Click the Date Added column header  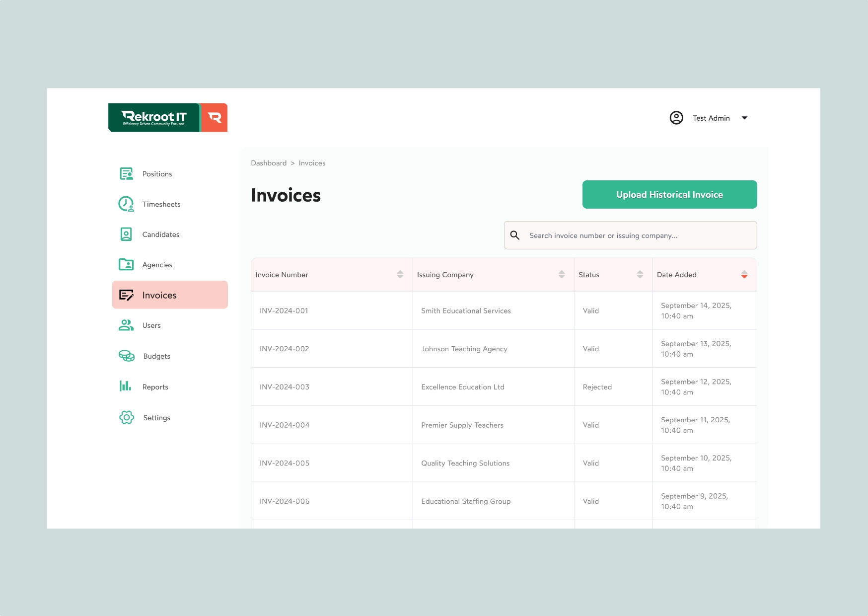pos(705,275)
